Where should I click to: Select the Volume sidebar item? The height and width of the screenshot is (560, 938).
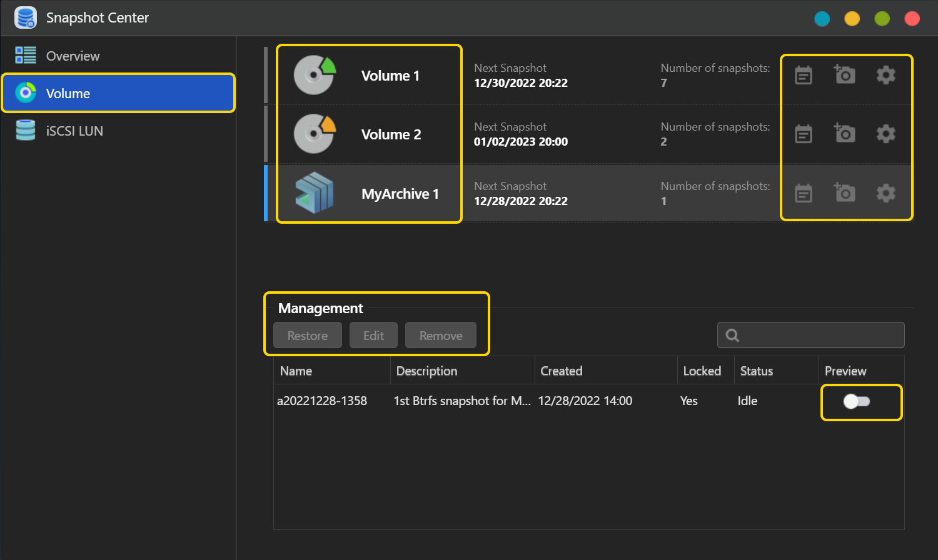click(68, 94)
